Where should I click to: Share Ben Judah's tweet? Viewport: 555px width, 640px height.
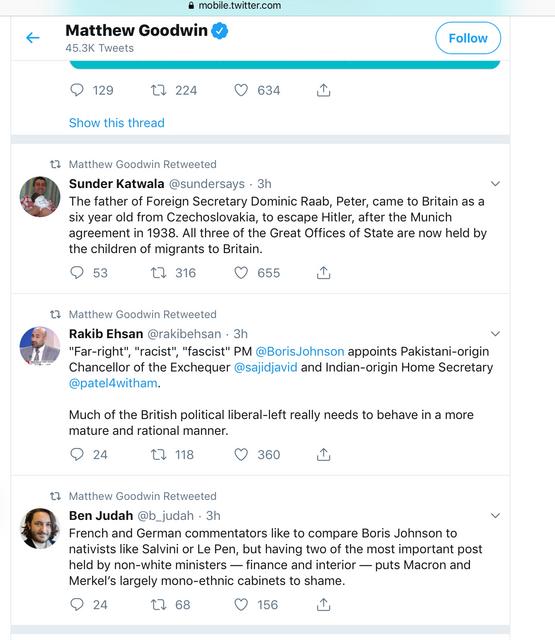[x=323, y=604]
